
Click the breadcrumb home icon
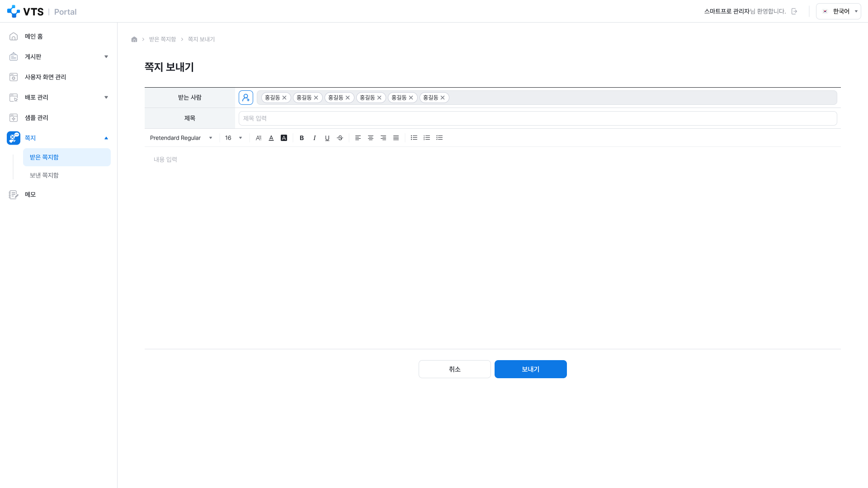134,39
